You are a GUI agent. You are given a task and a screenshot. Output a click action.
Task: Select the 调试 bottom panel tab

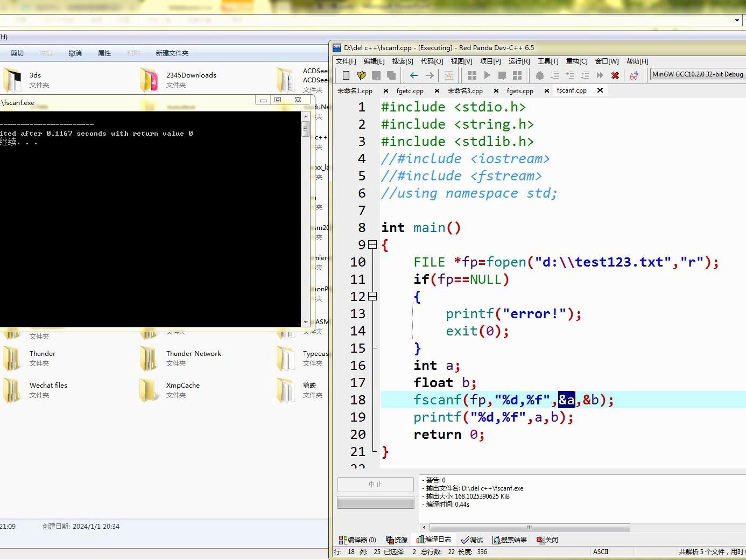pyautogui.click(x=472, y=540)
